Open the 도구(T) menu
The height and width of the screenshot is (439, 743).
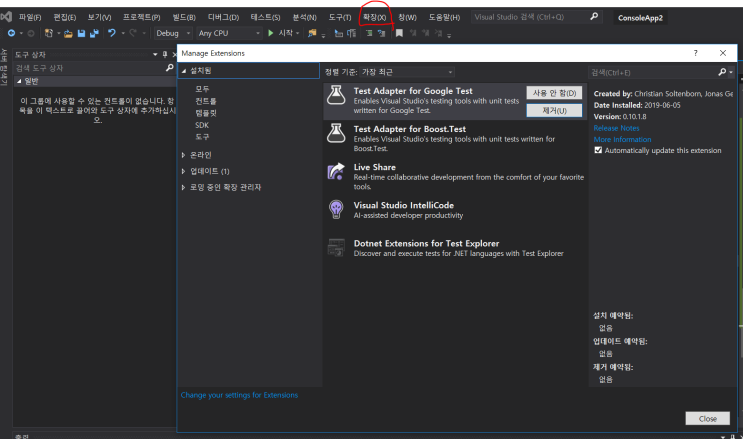340,18
